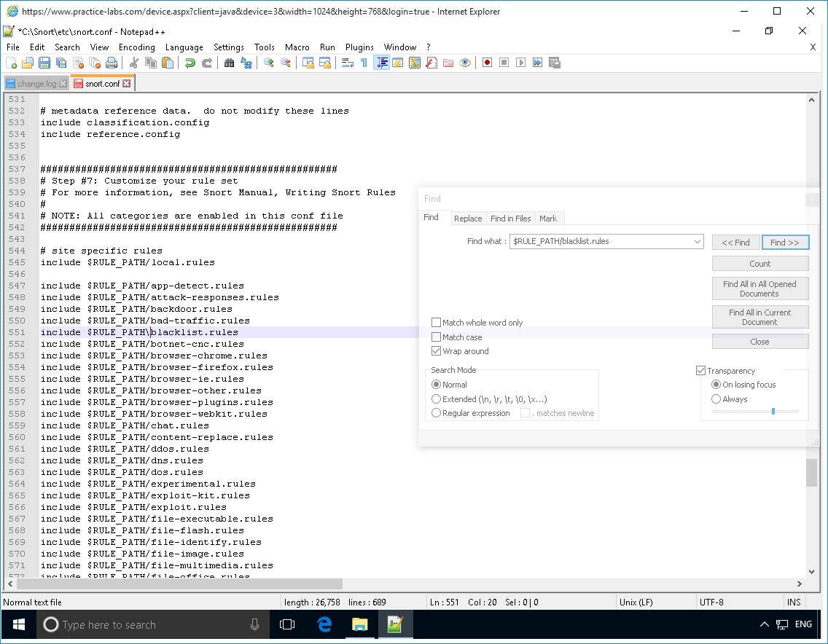Open Microsoft Edge from the taskbar
This screenshot has width=828, height=644.
coord(324,624)
